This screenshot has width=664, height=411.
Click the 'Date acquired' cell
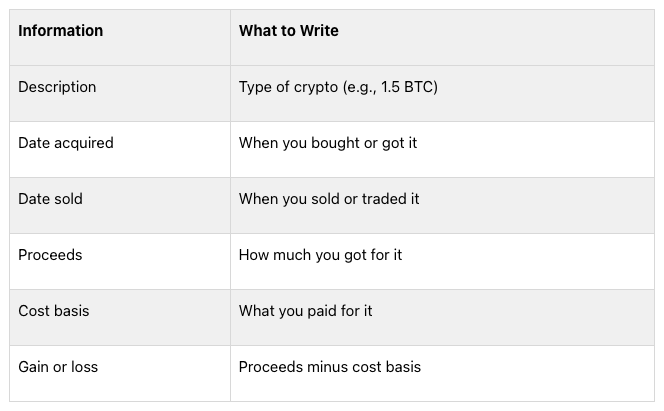coord(66,143)
